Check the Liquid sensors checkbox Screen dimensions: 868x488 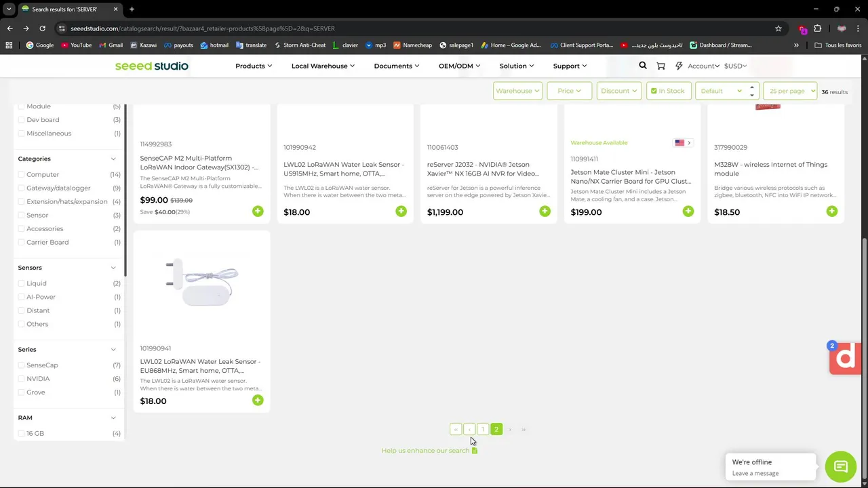[x=21, y=283]
